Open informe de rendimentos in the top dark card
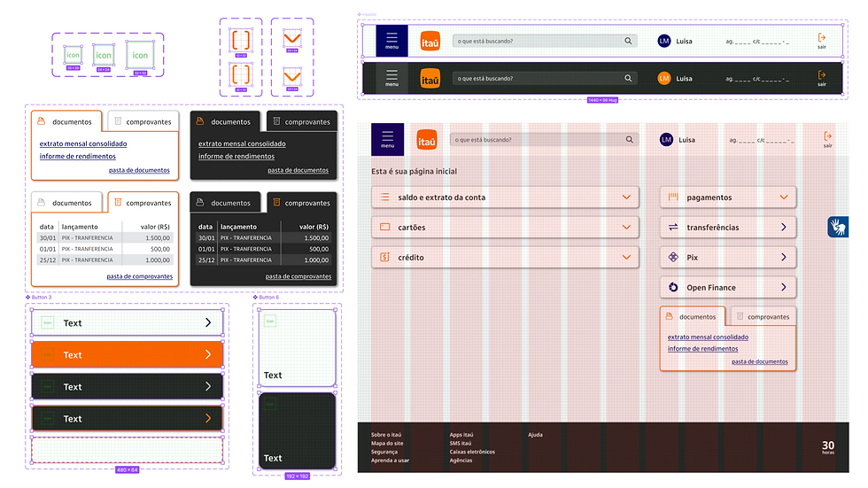 pos(236,156)
